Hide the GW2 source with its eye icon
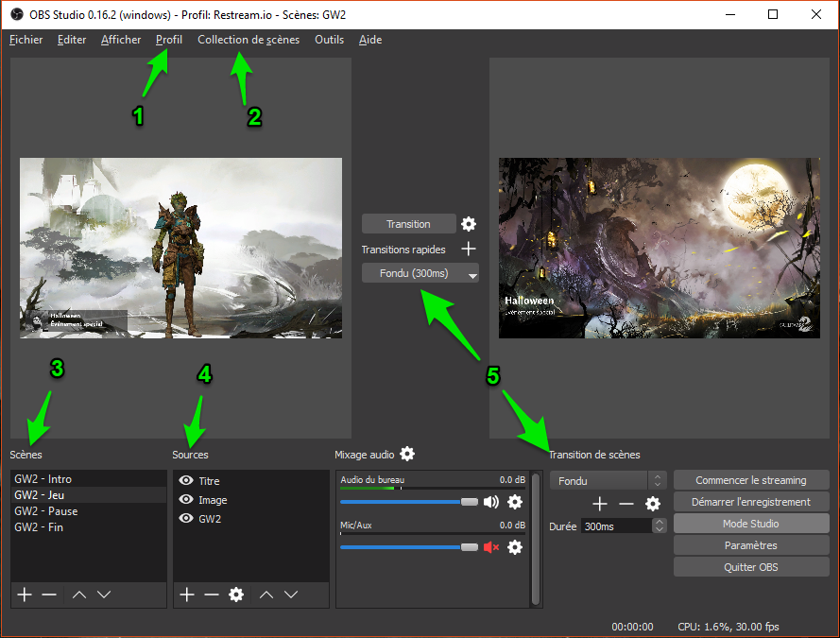This screenshot has height=638, width=840. tap(186, 518)
